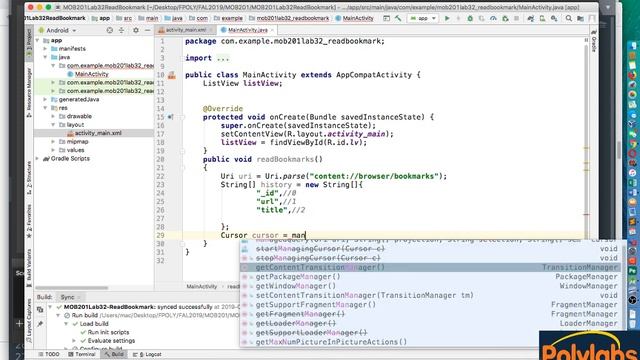Click Collapse All icon in Project panel
This screenshot has width=640, height=360.
pos(121,30)
